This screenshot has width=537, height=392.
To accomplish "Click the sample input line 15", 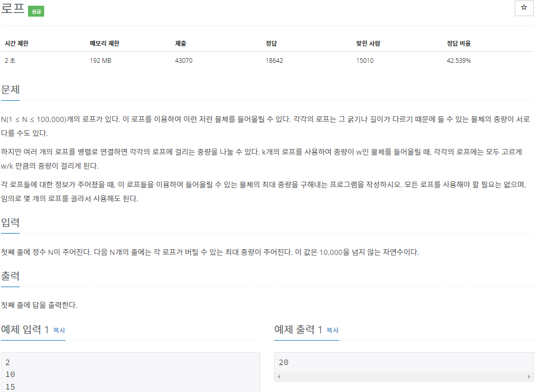I will (10, 386).
